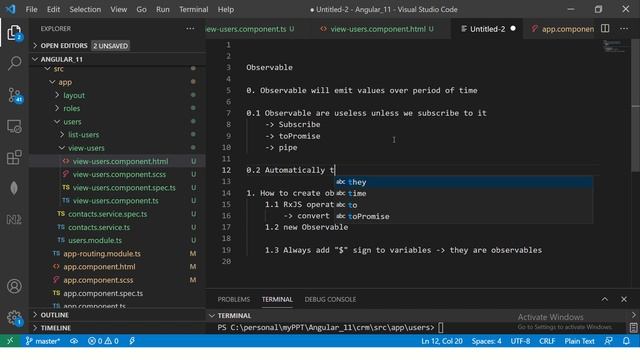Change encoding via UTF-8
This screenshot has height=360, width=640.
[x=520, y=341]
